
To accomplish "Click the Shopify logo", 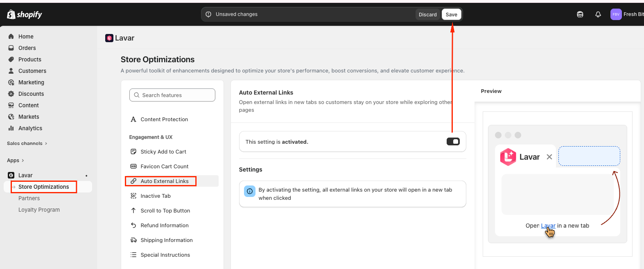I will pyautogui.click(x=25, y=14).
